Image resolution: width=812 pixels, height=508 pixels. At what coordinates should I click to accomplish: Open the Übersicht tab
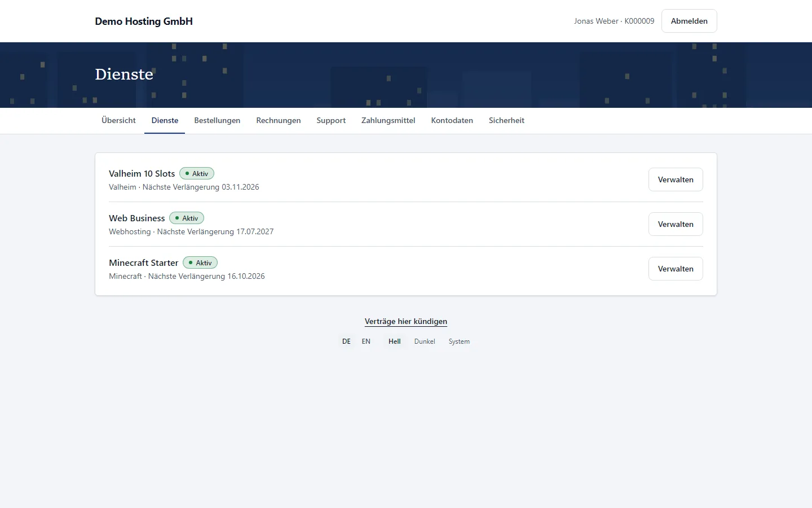[x=118, y=120]
